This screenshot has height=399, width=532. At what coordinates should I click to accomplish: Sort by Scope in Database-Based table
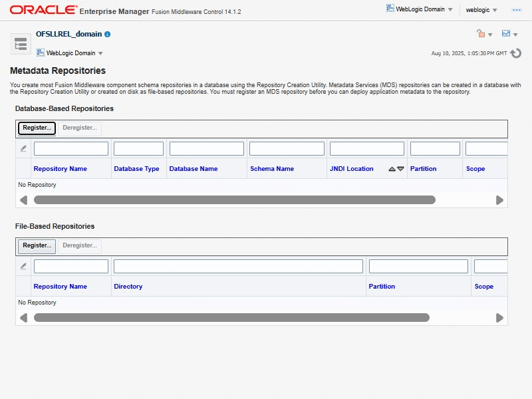[475, 169]
